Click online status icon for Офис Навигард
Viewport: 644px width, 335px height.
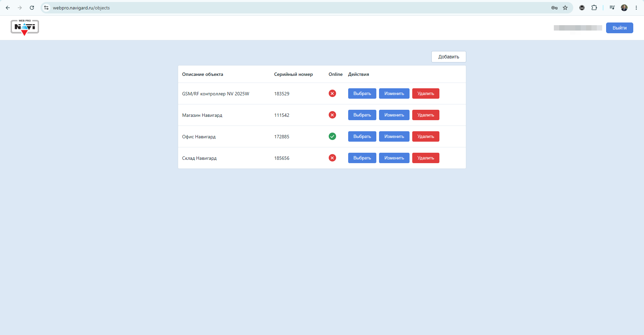[x=332, y=136]
